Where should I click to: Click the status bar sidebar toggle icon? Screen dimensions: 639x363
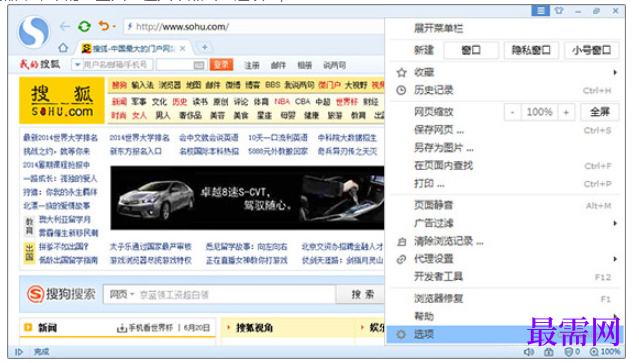tap(19, 352)
